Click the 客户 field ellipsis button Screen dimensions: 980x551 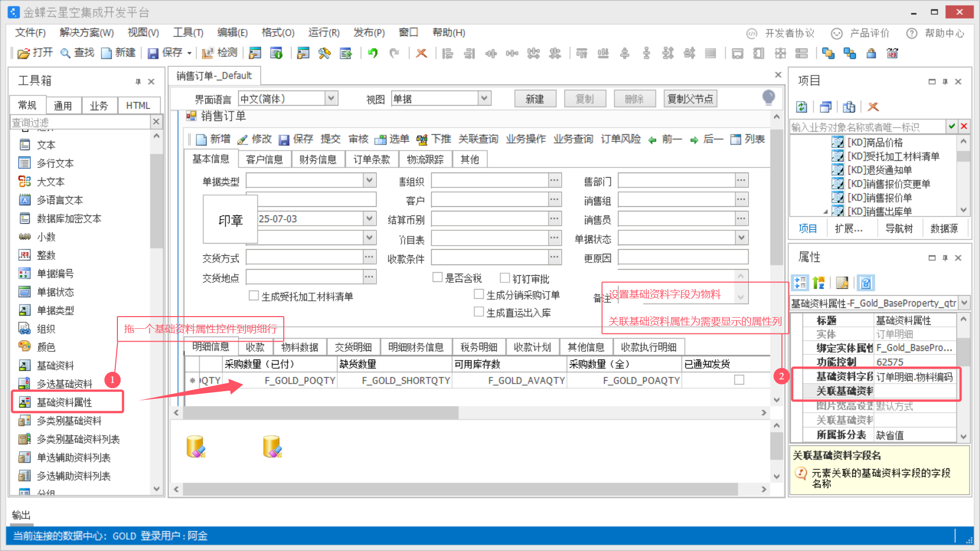(555, 200)
